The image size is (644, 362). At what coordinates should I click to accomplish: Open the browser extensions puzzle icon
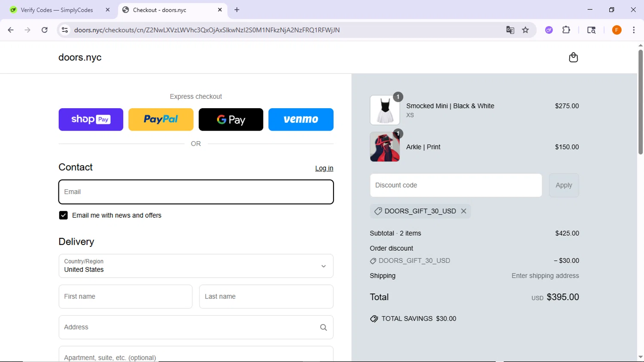click(x=566, y=30)
